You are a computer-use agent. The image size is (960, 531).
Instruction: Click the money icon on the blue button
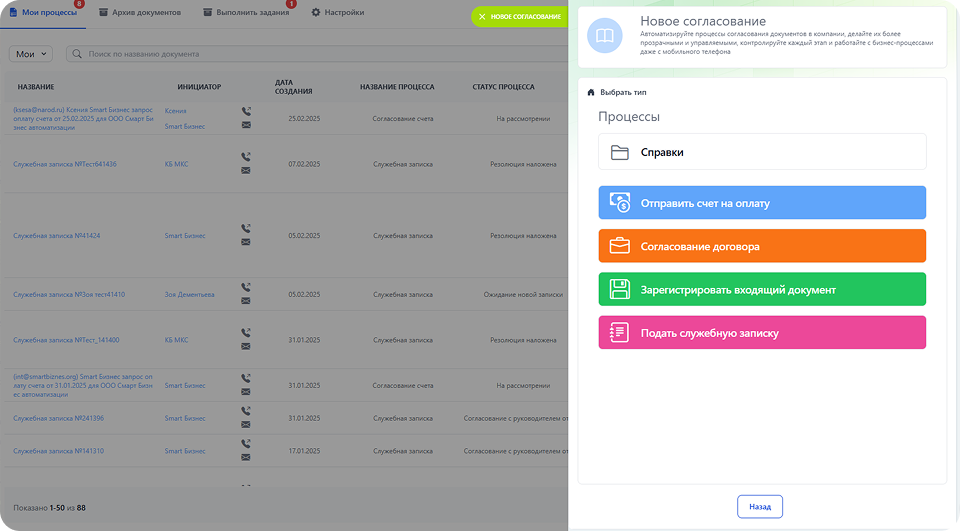click(620, 203)
